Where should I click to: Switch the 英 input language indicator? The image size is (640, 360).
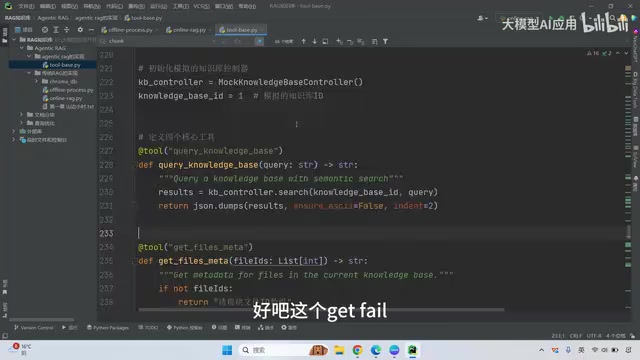click(581, 350)
